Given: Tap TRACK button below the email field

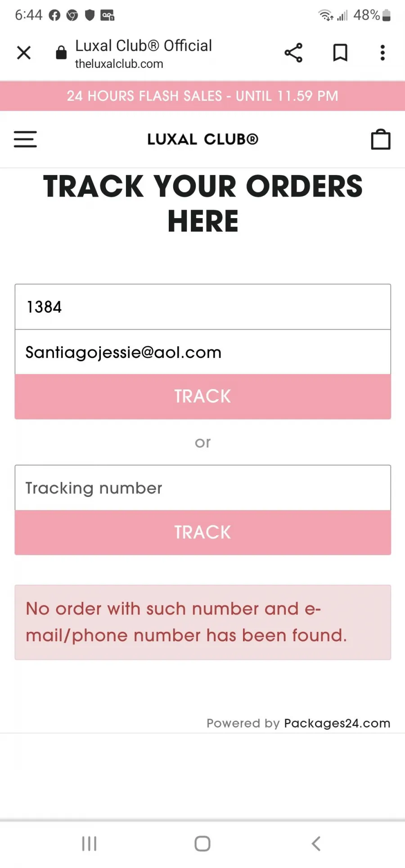Looking at the screenshot, I should (x=202, y=397).
